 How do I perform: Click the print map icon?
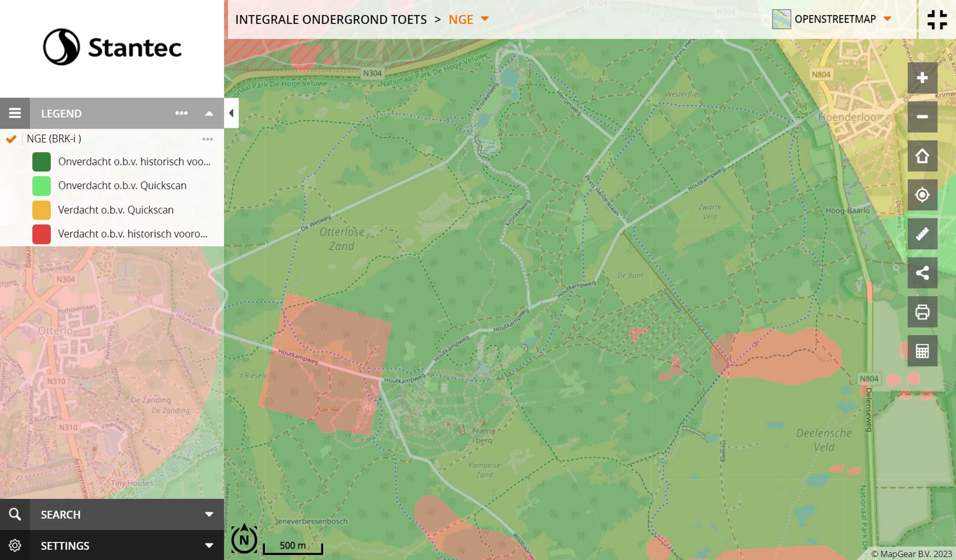[922, 312]
